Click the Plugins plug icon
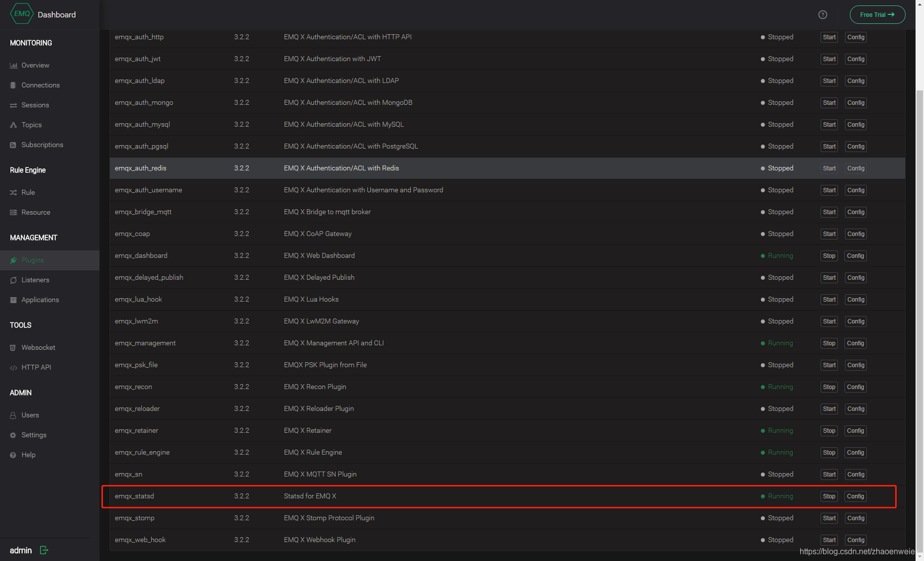This screenshot has height=561, width=924. 13,260
